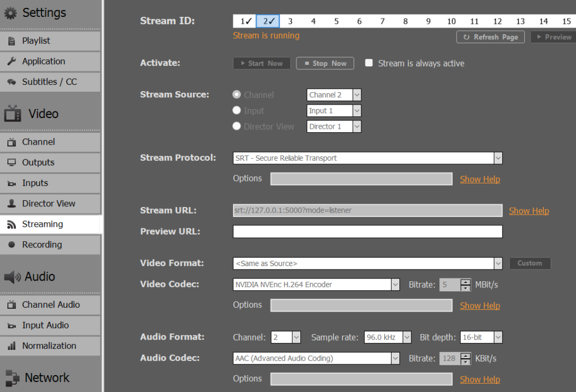
Task: Open Show Help for Stream URL
Action: [529, 210]
